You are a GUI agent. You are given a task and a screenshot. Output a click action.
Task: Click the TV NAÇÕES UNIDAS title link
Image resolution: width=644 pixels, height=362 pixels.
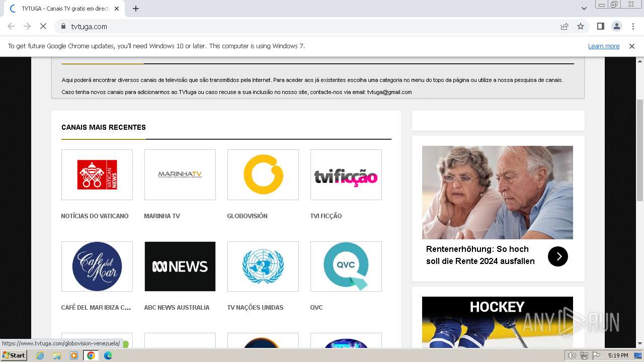point(255,308)
